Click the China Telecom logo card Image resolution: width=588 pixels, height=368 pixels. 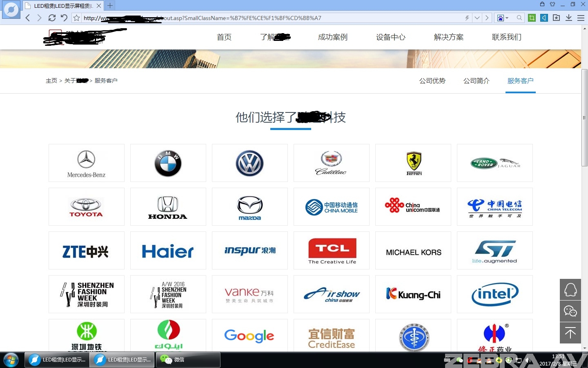(495, 206)
